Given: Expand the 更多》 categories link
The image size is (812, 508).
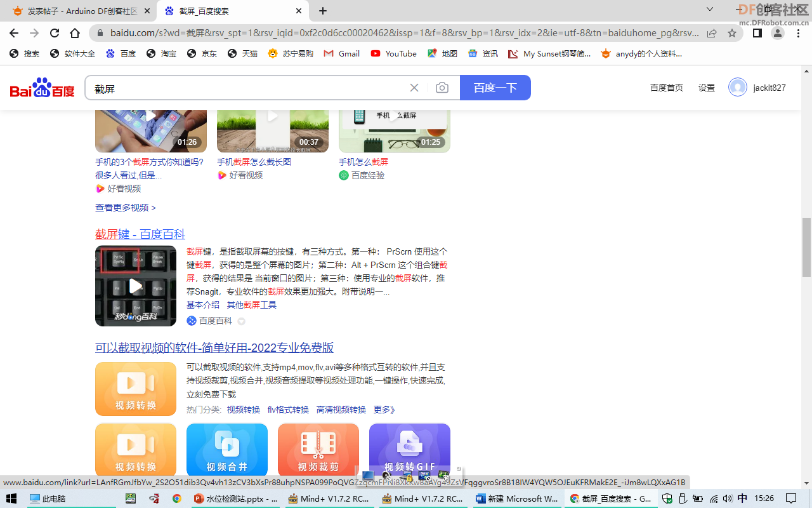Looking at the screenshot, I should coord(384,410).
